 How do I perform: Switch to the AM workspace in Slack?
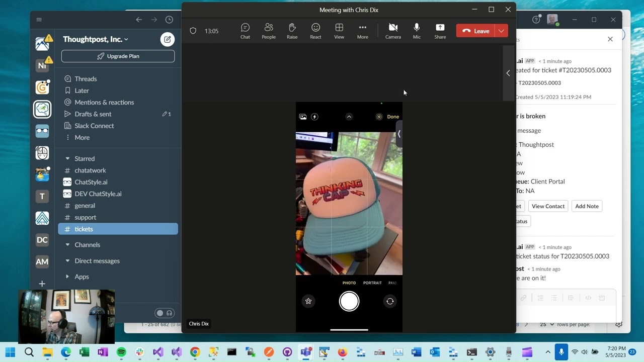pyautogui.click(x=42, y=261)
